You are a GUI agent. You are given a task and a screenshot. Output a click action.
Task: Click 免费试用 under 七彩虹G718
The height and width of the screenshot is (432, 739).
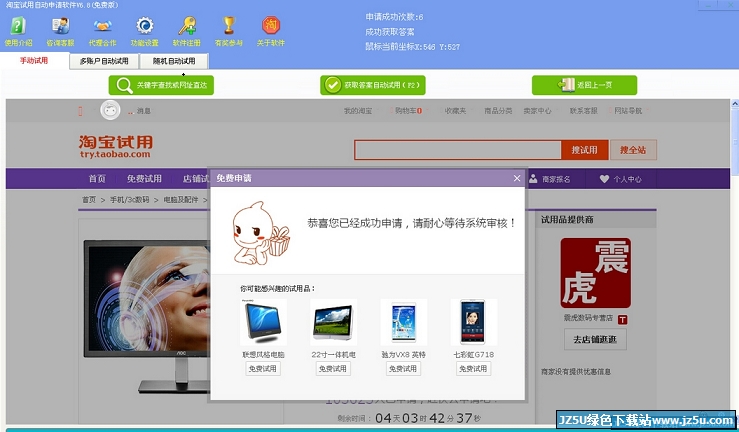click(473, 368)
